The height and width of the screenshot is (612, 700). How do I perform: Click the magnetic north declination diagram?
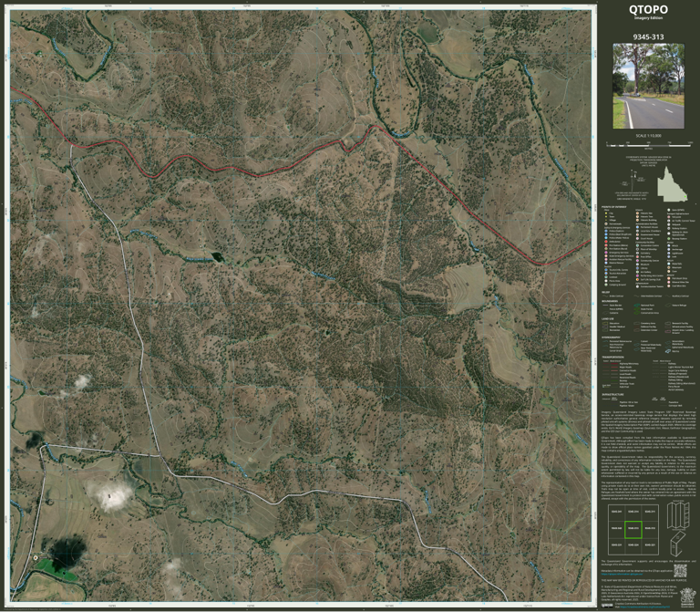click(x=634, y=181)
